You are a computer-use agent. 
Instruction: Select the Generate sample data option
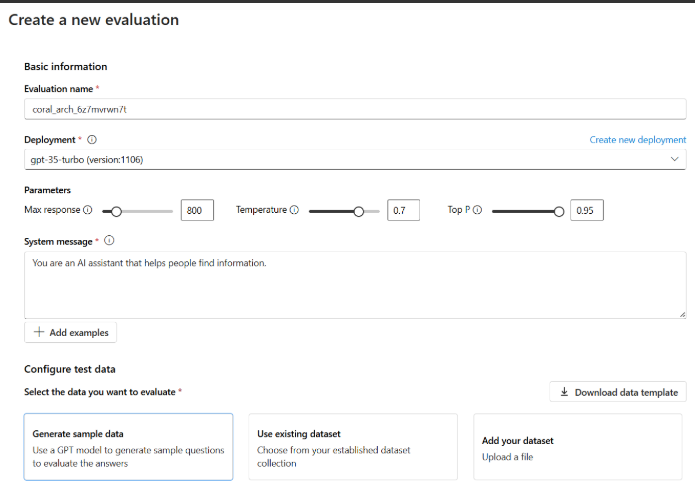(129, 447)
